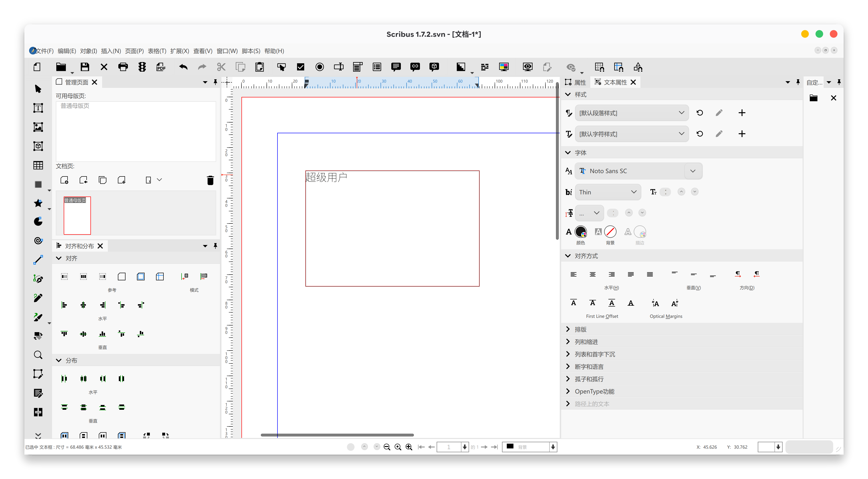Switch to the 属性 tab
This screenshot has width=868, height=479.
click(576, 82)
